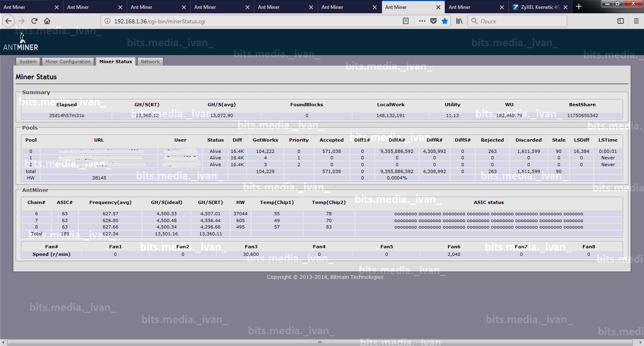The height and width of the screenshot is (346, 644).
Task: Click the Bitmain Technologies copyright text
Action: (325, 277)
